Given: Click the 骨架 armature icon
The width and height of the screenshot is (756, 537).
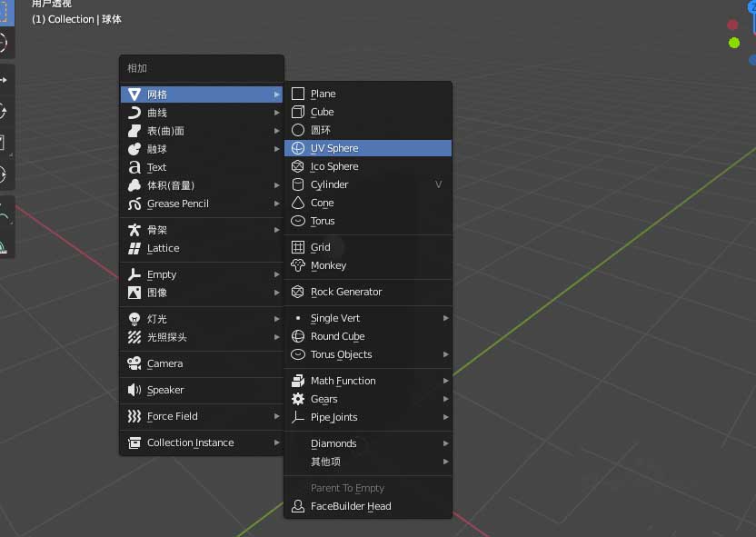Looking at the screenshot, I should (134, 230).
